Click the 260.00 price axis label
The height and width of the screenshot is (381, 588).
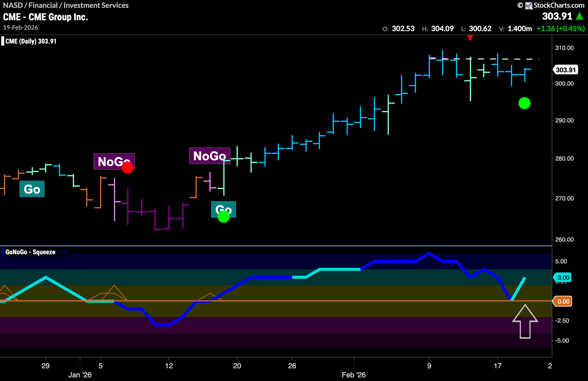[564, 239]
